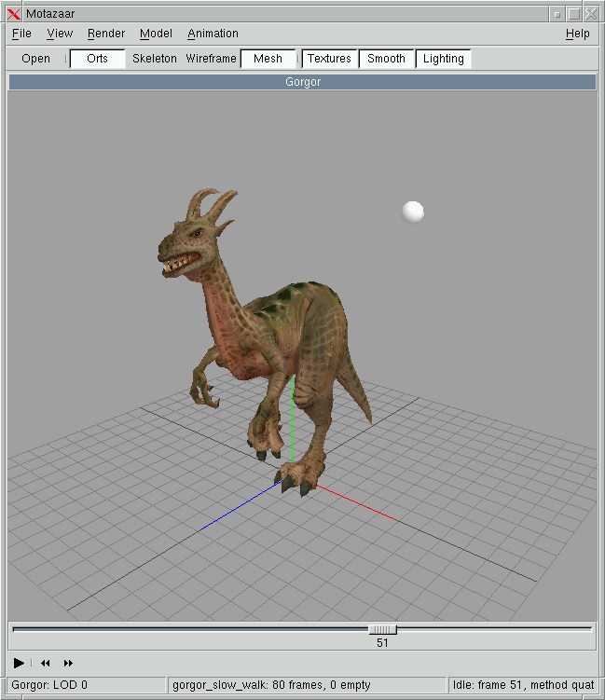Open the View menu
Image resolution: width=605 pixels, height=700 pixels.
[60, 34]
